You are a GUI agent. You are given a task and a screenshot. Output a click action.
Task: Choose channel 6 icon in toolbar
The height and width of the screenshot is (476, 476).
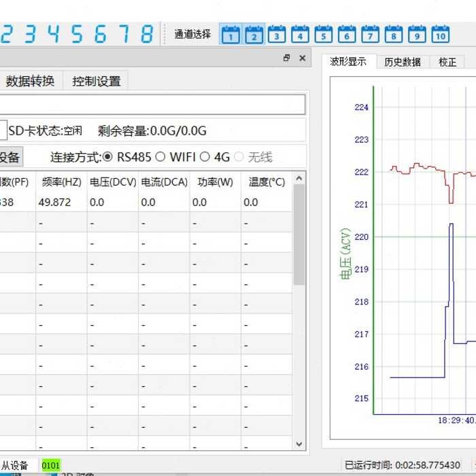tap(347, 33)
